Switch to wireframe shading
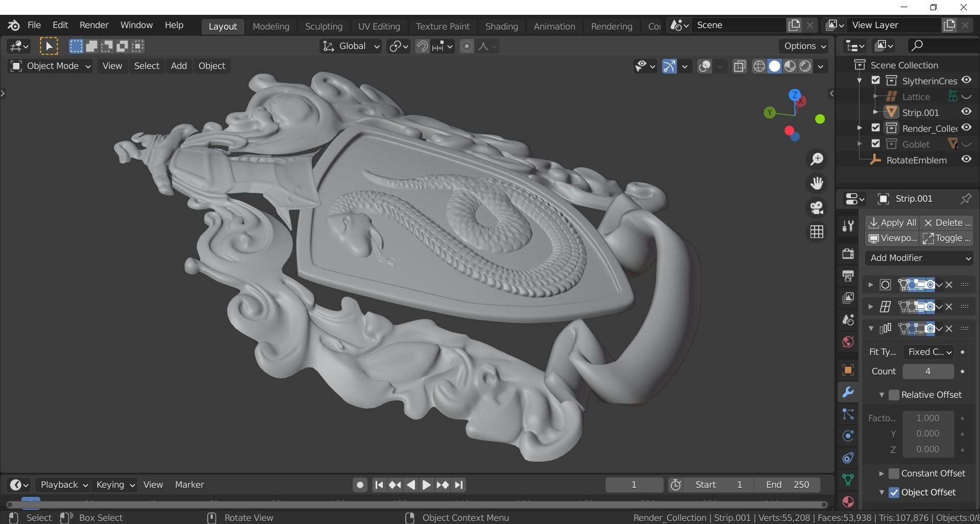This screenshot has width=980, height=524. click(x=759, y=66)
